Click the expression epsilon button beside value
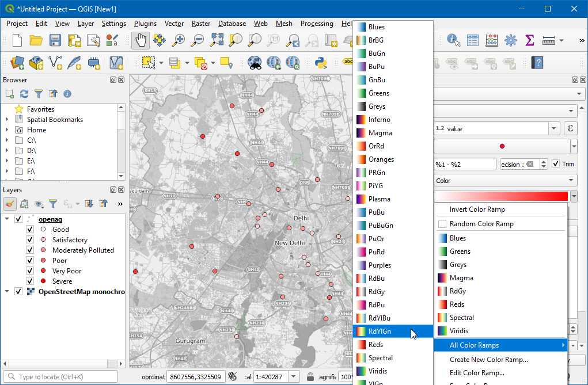Image resolution: width=588 pixels, height=385 pixels. click(570, 128)
